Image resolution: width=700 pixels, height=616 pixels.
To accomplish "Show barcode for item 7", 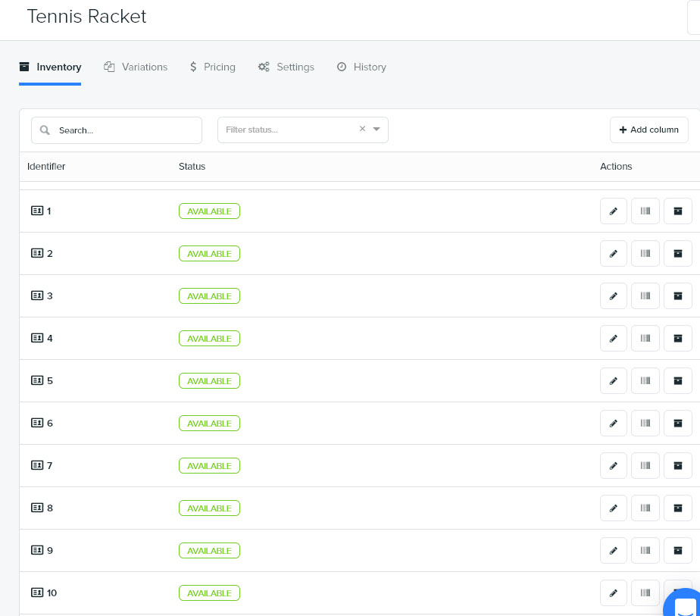I will point(645,465).
